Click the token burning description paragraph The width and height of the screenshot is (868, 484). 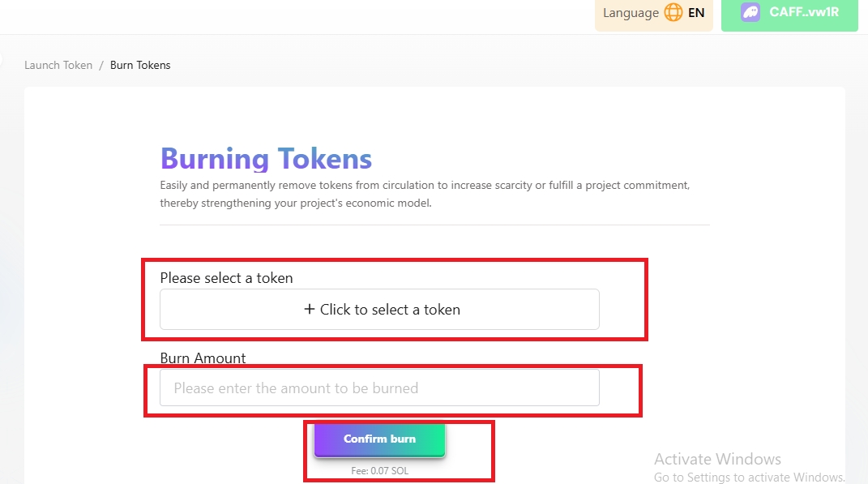425,194
